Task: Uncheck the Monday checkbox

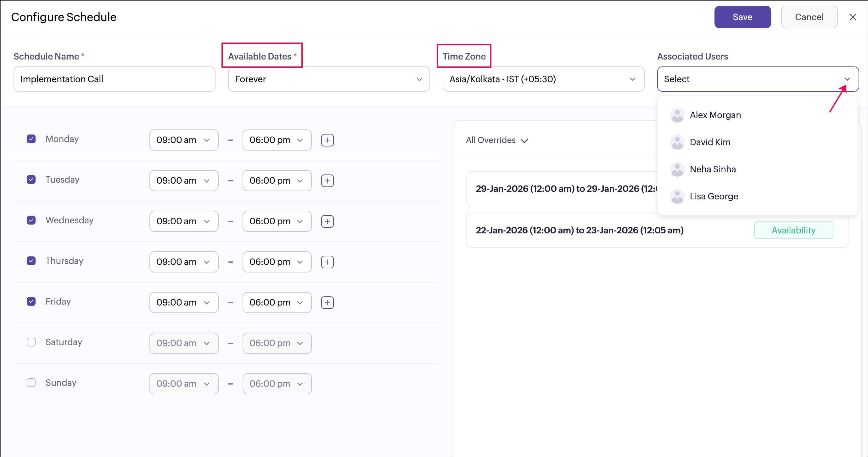Action: point(31,139)
